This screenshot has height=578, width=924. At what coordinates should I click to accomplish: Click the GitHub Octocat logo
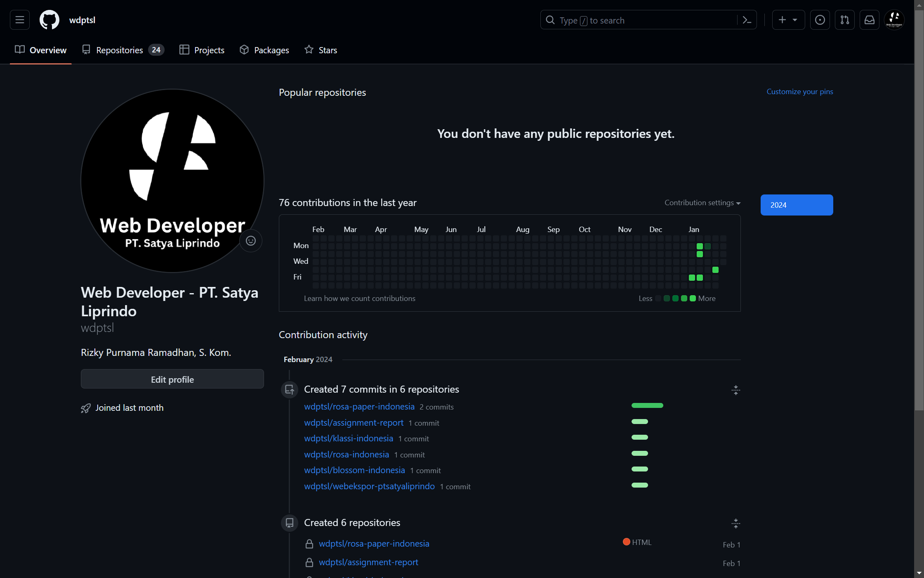coord(49,20)
